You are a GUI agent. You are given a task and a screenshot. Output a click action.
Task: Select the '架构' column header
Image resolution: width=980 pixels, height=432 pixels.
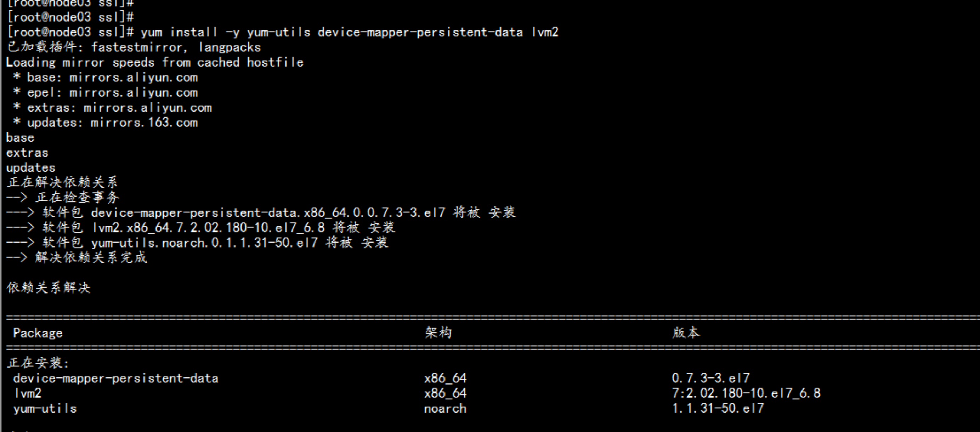[438, 333]
